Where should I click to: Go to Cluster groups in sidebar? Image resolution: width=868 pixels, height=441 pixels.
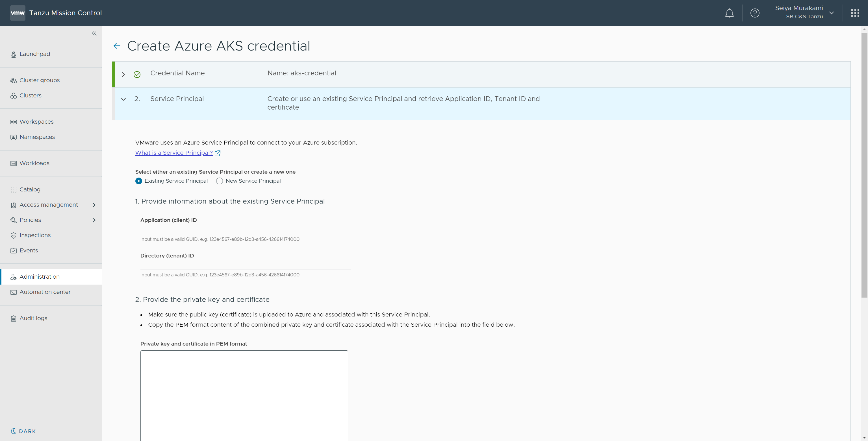40,80
